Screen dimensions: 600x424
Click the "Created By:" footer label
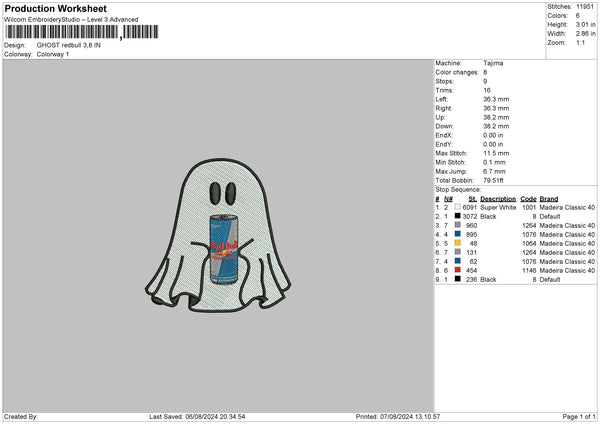(21, 417)
